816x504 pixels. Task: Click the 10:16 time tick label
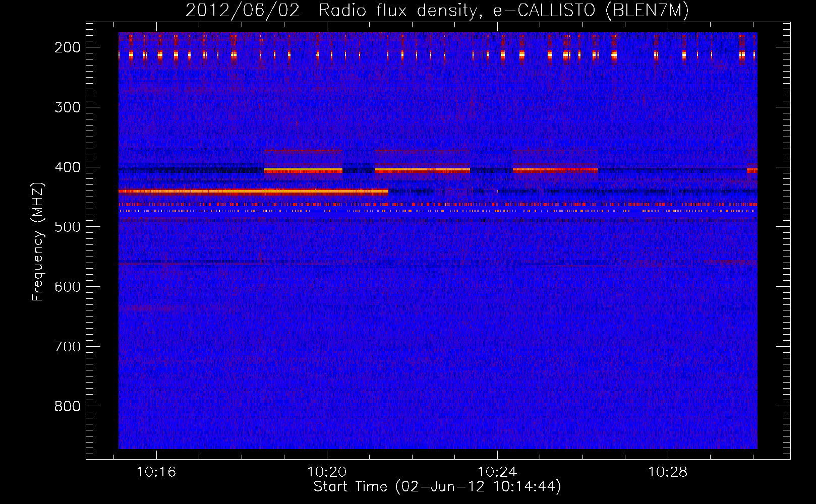(156, 472)
